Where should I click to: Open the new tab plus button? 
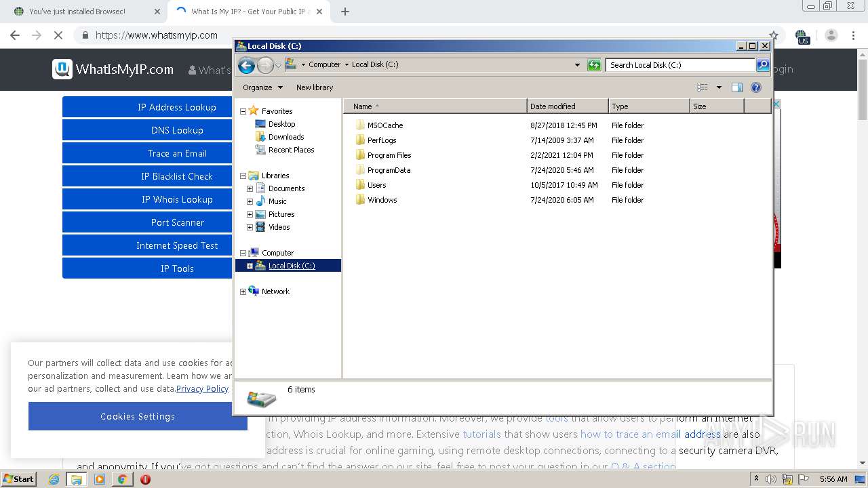(x=345, y=12)
